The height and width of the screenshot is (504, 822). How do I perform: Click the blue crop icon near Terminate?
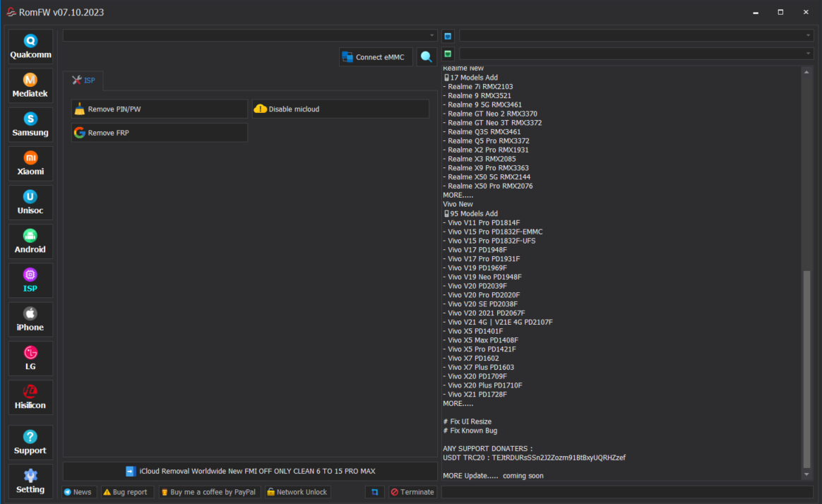point(374,492)
